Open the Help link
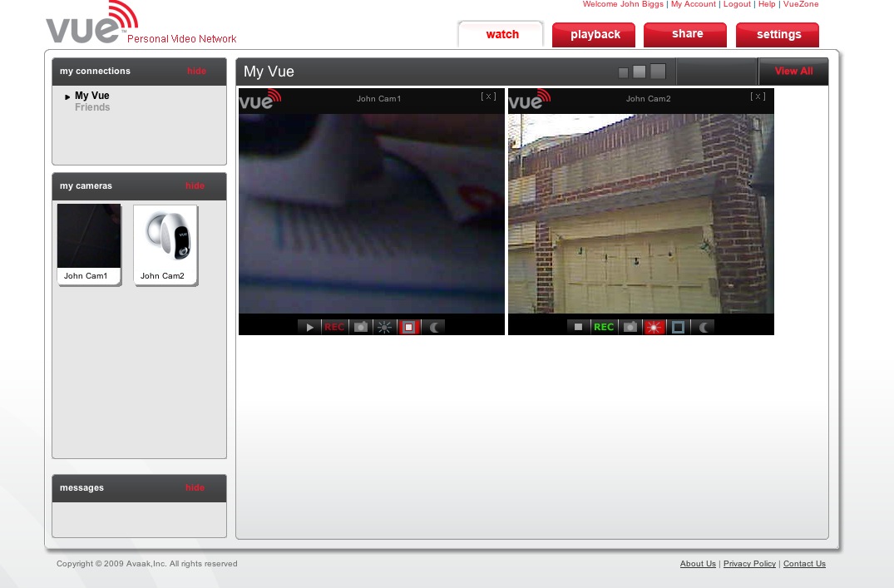894x588 pixels. pyautogui.click(x=767, y=4)
